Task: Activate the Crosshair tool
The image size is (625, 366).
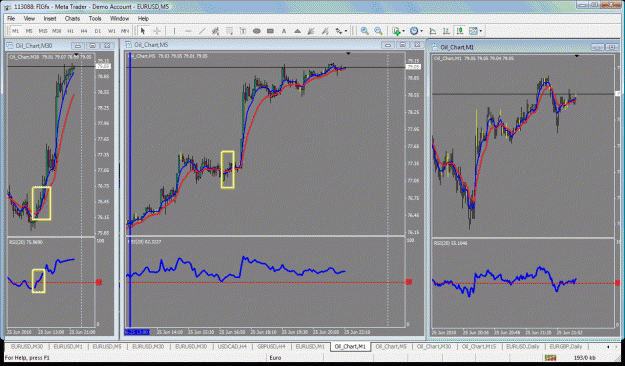Action: pos(157,31)
